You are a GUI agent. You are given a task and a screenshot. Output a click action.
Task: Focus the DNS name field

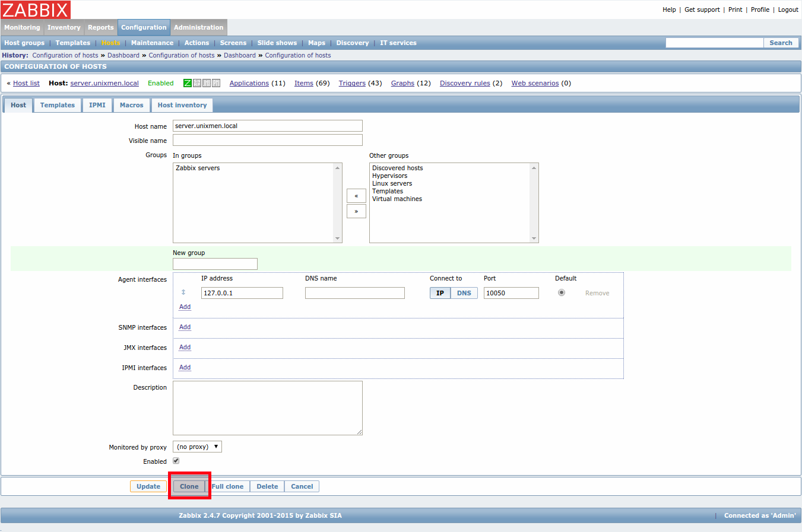pyautogui.click(x=355, y=293)
